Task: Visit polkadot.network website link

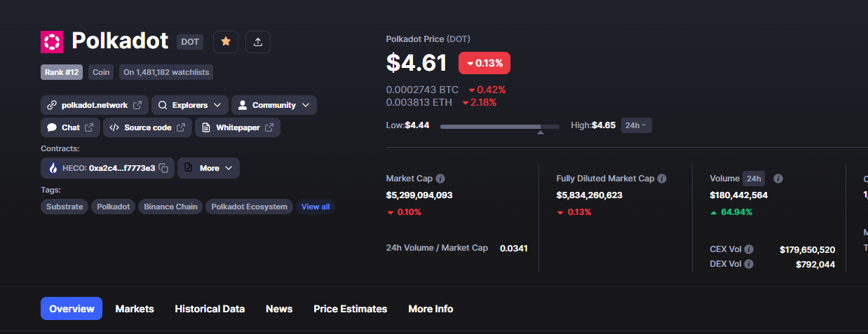Action: pyautogui.click(x=95, y=105)
